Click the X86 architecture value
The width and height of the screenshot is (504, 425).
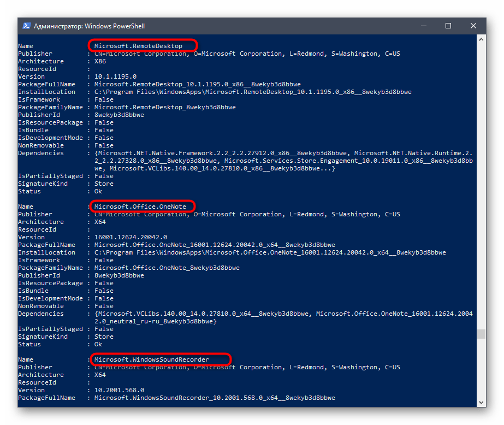point(100,61)
